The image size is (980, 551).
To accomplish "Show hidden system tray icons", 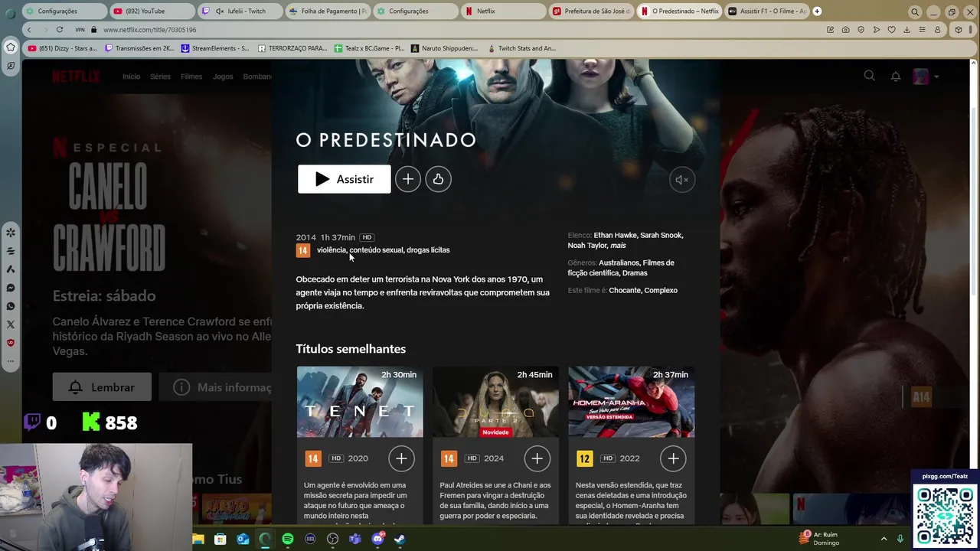I will coord(884,539).
